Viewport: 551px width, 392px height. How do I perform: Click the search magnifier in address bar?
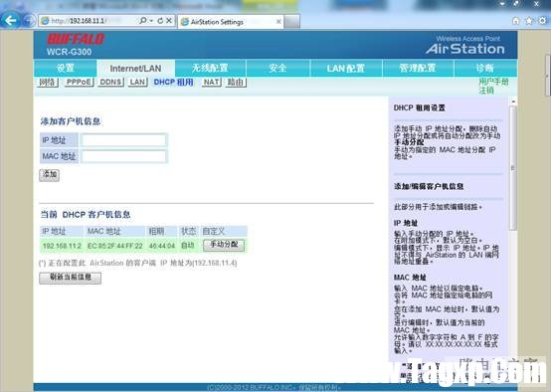143,21
